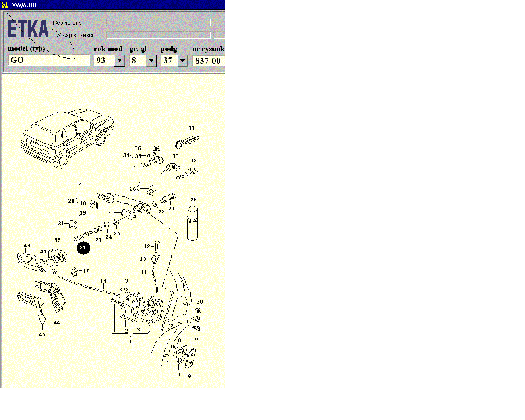Select part number 14 rod
525x420 pixels.
103,281
